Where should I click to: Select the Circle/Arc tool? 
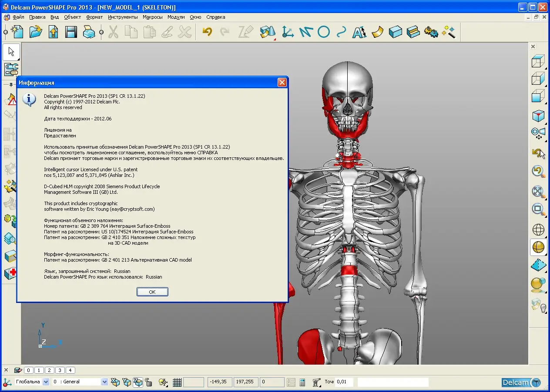[323, 32]
